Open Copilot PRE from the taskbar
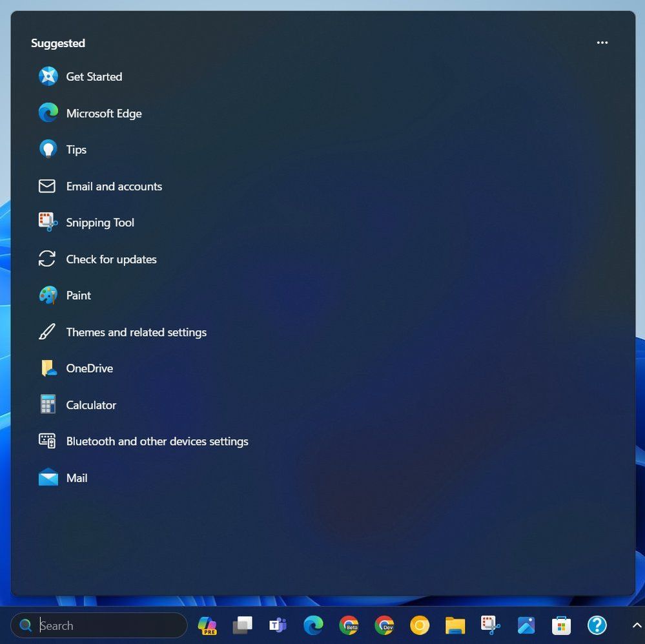The height and width of the screenshot is (644, 645). 207,625
